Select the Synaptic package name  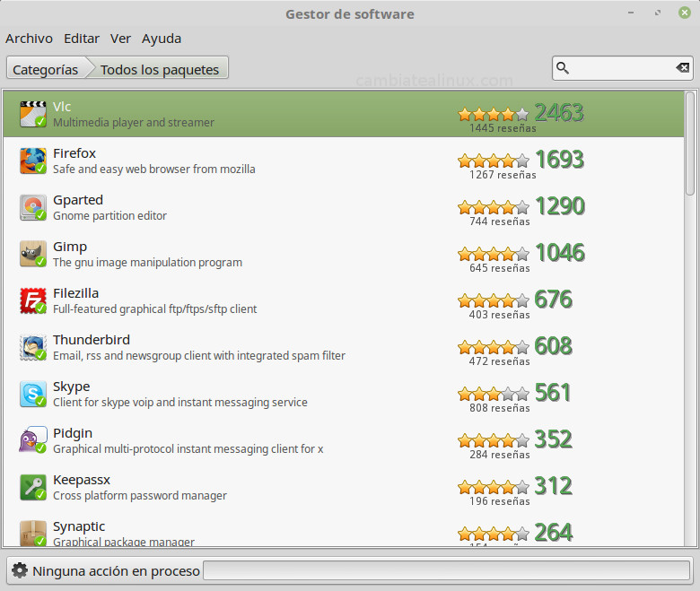[x=79, y=526]
